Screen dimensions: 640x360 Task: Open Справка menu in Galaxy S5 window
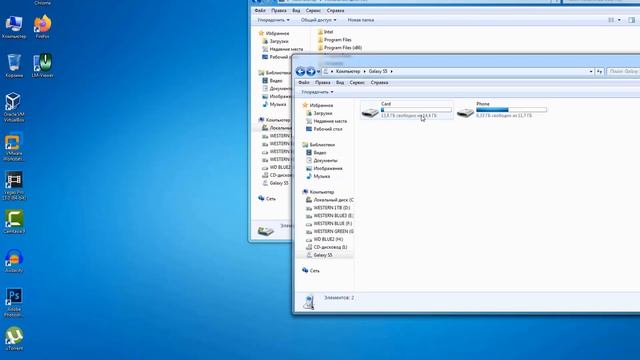coord(379,82)
